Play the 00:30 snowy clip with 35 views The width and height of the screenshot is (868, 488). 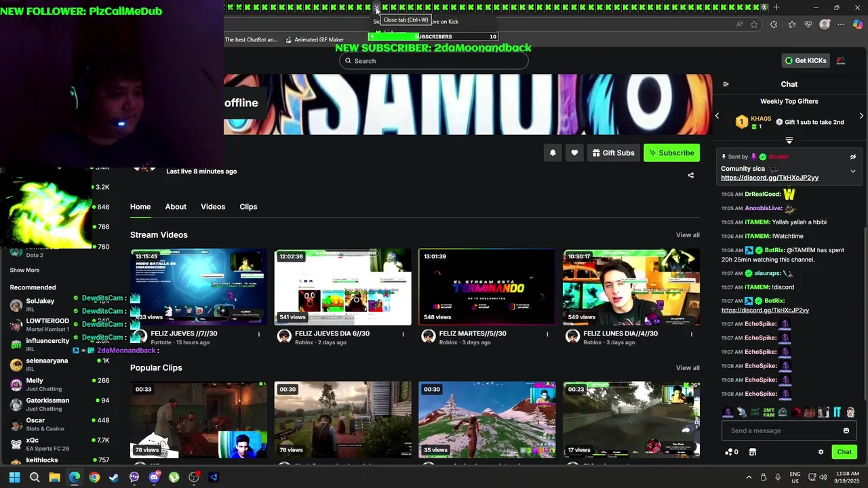[487, 420]
